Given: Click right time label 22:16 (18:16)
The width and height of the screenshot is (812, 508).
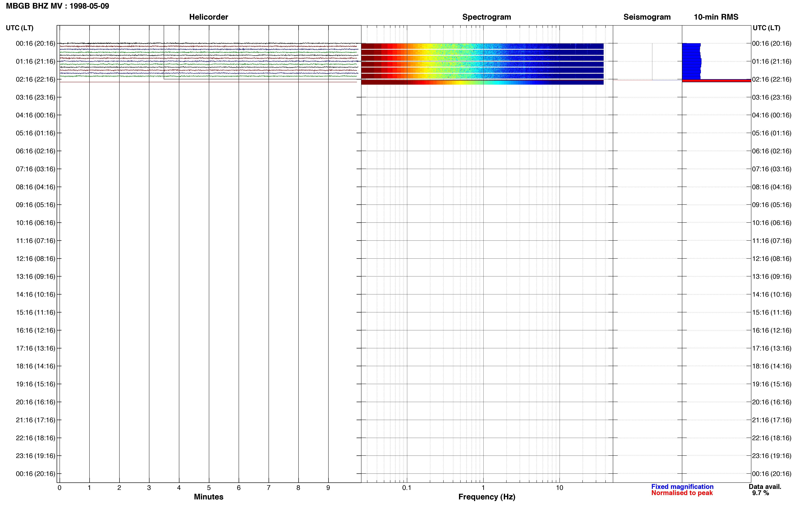Looking at the screenshot, I should pyautogui.click(x=772, y=438).
